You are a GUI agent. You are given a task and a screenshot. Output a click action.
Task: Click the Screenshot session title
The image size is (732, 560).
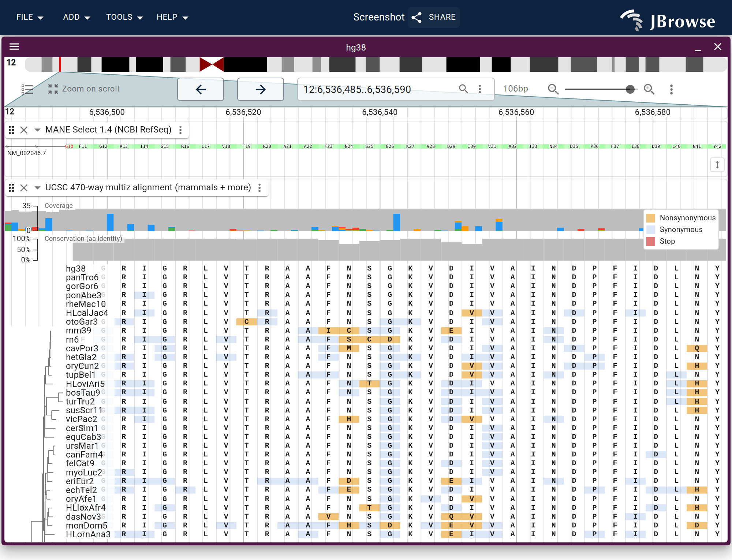(x=379, y=17)
